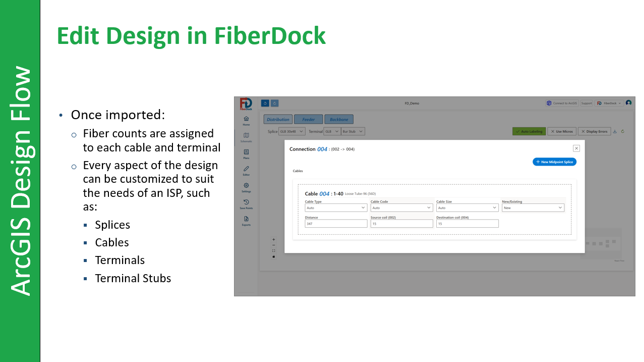Open the Home sidebar icon
644x362 pixels.
pyautogui.click(x=246, y=119)
